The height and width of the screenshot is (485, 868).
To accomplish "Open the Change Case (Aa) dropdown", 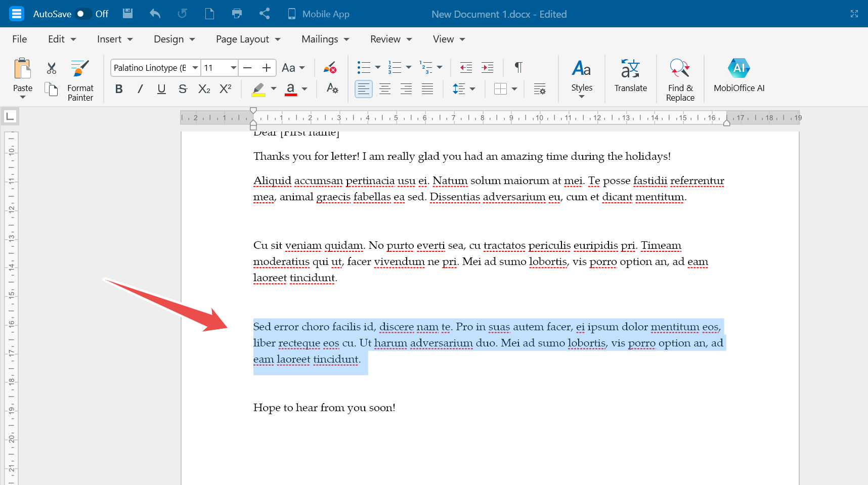I will [293, 68].
